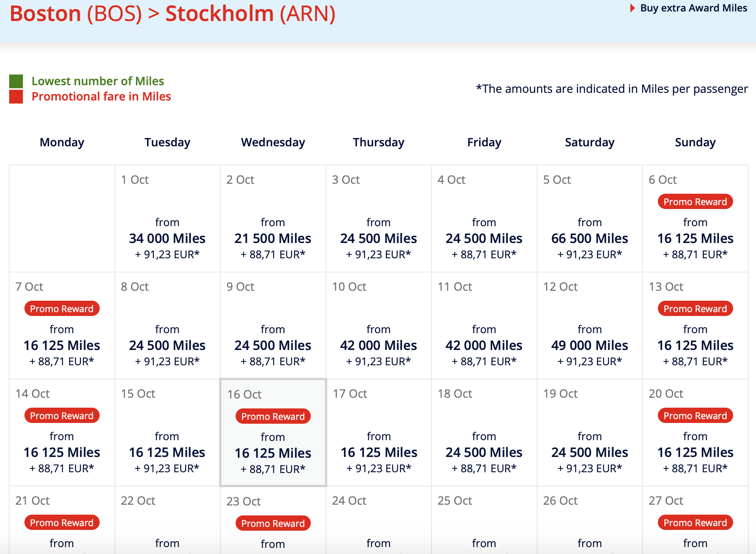Select the 12 Oct fare of 49 000 Miles
The width and height of the screenshot is (756, 554).
[x=590, y=345]
